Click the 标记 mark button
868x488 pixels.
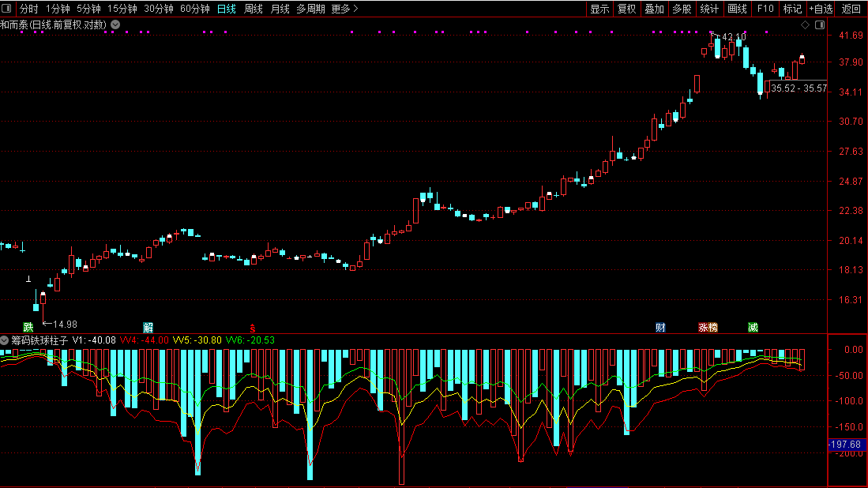792,9
